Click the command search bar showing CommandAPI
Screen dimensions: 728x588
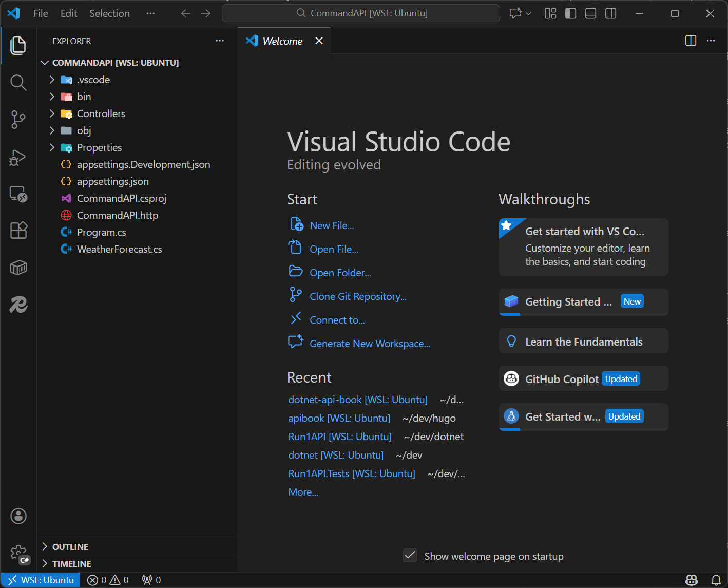click(x=361, y=13)
